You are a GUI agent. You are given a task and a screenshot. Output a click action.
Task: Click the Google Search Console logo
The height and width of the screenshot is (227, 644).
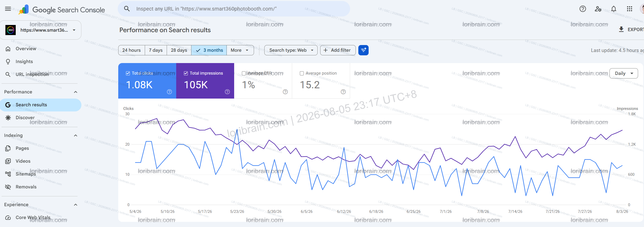62,10
